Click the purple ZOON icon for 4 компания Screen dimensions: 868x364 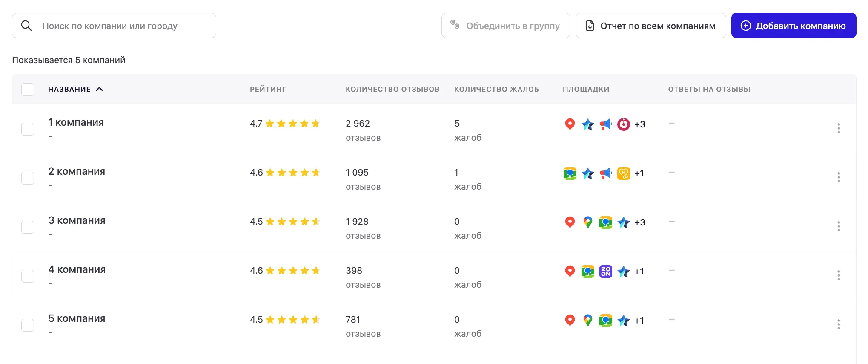[x=605, y=272]
